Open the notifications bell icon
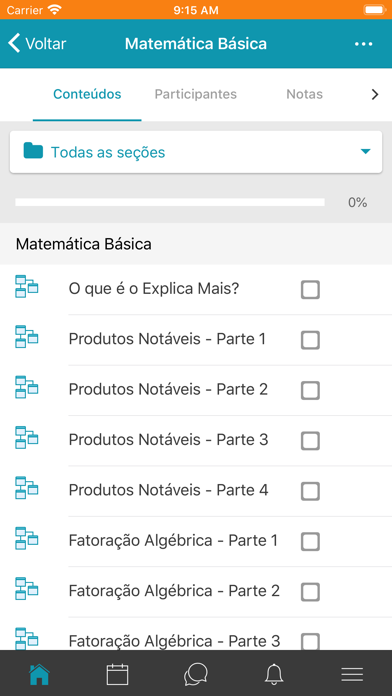392x696 pixels. point(274,675)
